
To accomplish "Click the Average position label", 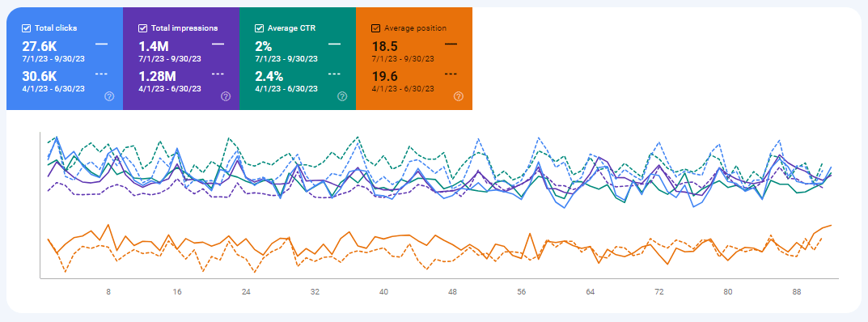I will (415, 28).
